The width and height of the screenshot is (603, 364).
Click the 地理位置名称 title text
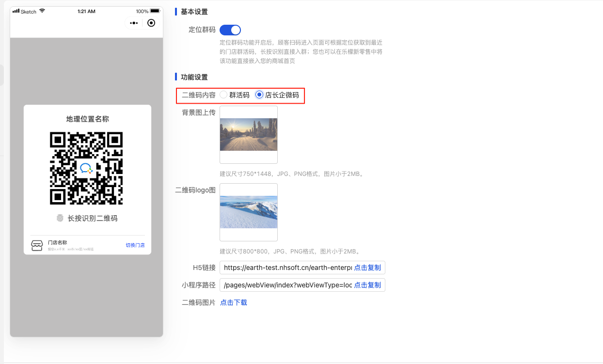coord(88,119)
